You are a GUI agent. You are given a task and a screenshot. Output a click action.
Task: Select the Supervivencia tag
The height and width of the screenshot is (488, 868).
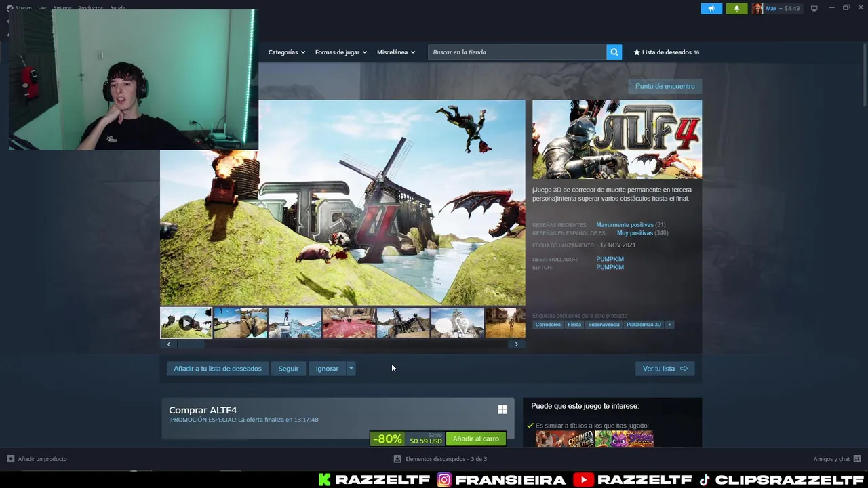(604, 325)
